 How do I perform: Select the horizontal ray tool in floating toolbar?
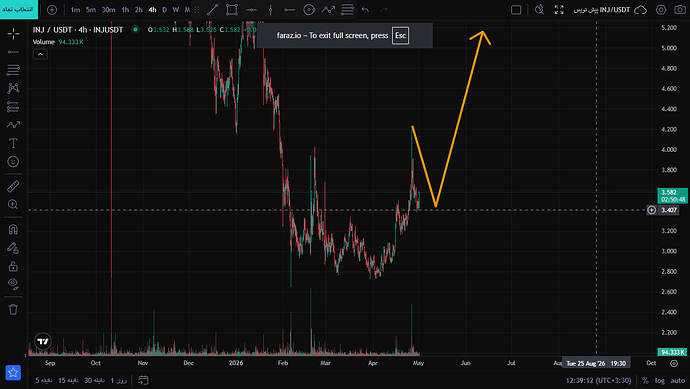pyautogui.click(x=290, y=10)
